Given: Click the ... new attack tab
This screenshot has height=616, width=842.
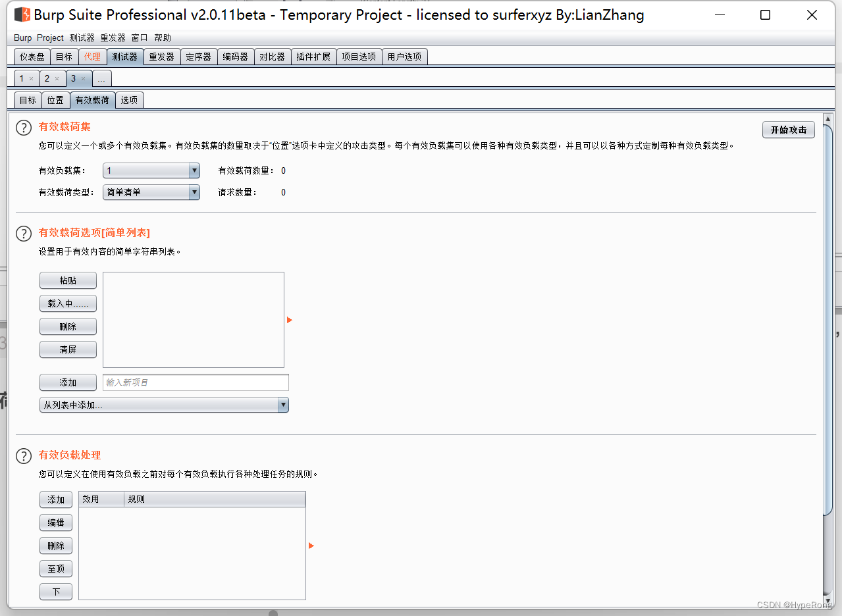Looking at the screenshot, I should click(x=101, y=78).
